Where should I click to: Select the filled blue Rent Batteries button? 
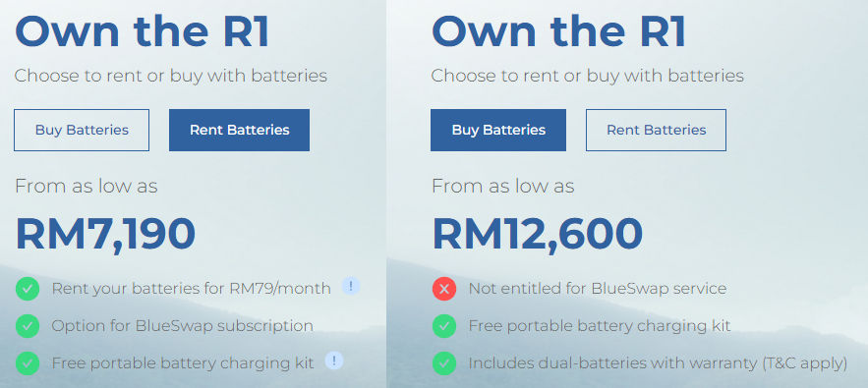[239, 130]
